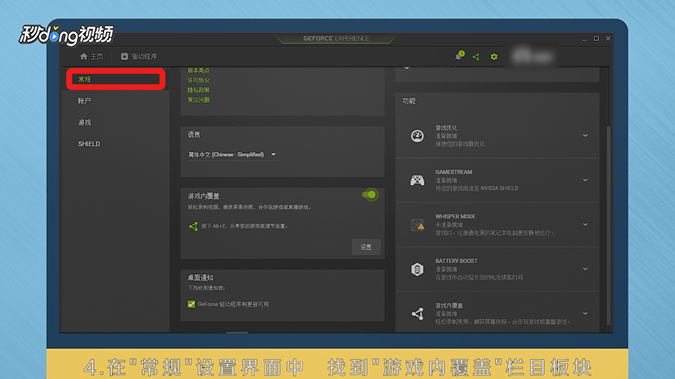
Task: Expand the GAMESTREAM feature chevron
Action: 585,180
